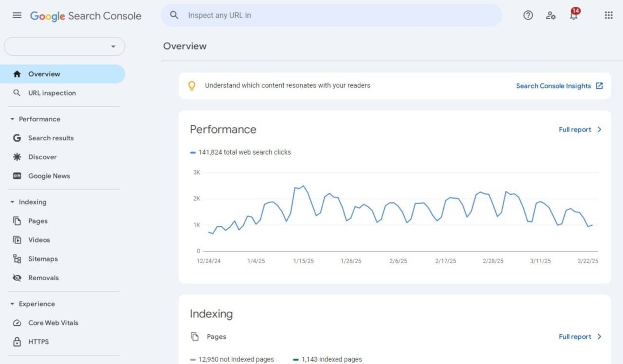The image size is (623, 364).
Task: Collapse the Performance sidebar section
Action: 39,119
